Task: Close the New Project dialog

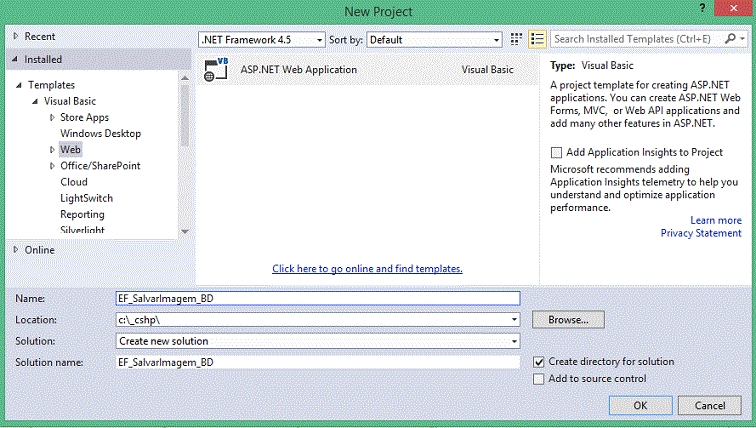Action: click(x=733, y=8)
